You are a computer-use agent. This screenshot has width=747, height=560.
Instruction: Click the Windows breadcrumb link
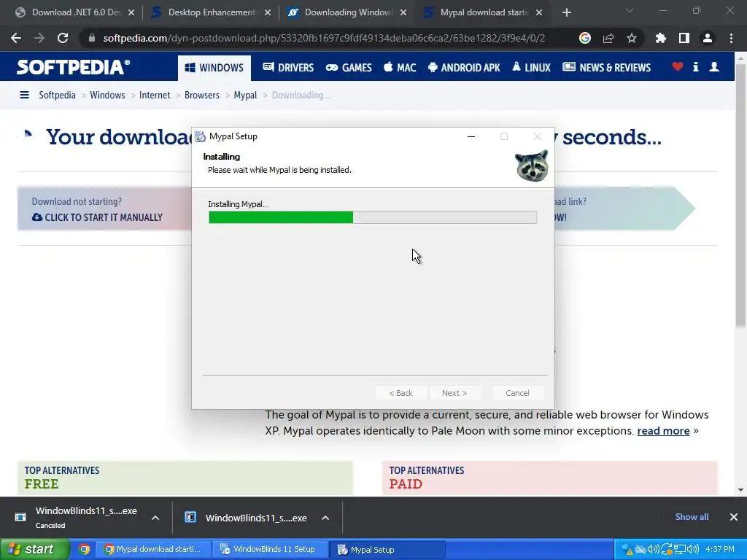click(107, 96)
